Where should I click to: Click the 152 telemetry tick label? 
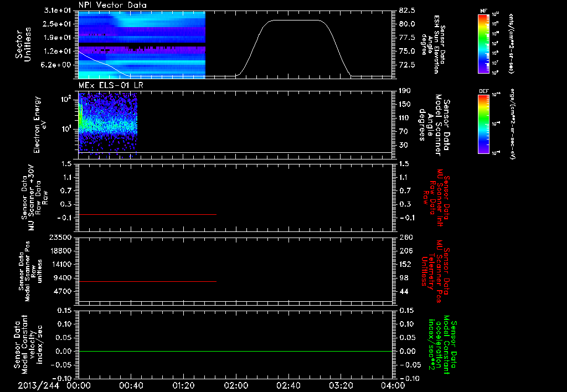tap(406, 264)
